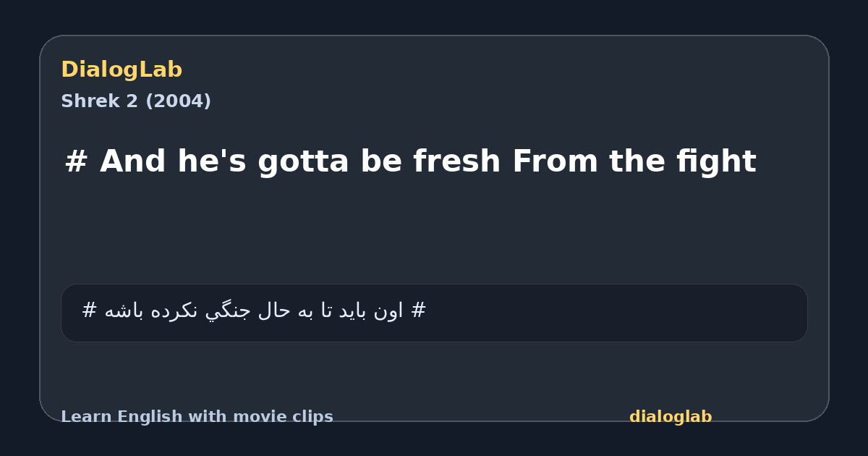
Task: Click the DialogLab logo title
Action: point(122,69)
